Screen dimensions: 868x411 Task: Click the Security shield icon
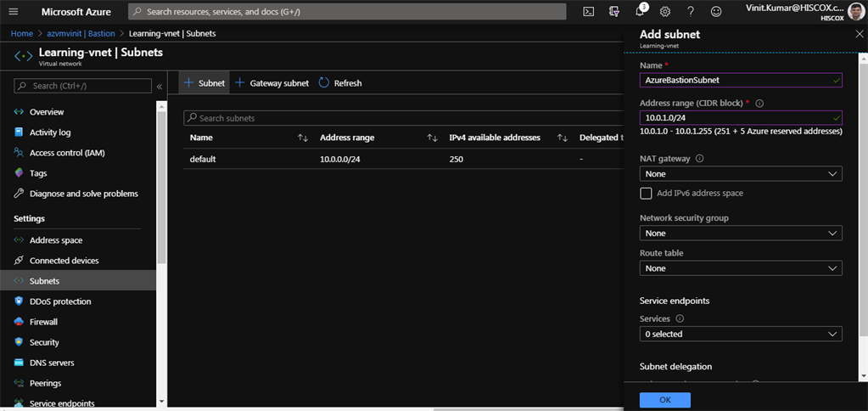pyautogui.click(x=19, y=342)
